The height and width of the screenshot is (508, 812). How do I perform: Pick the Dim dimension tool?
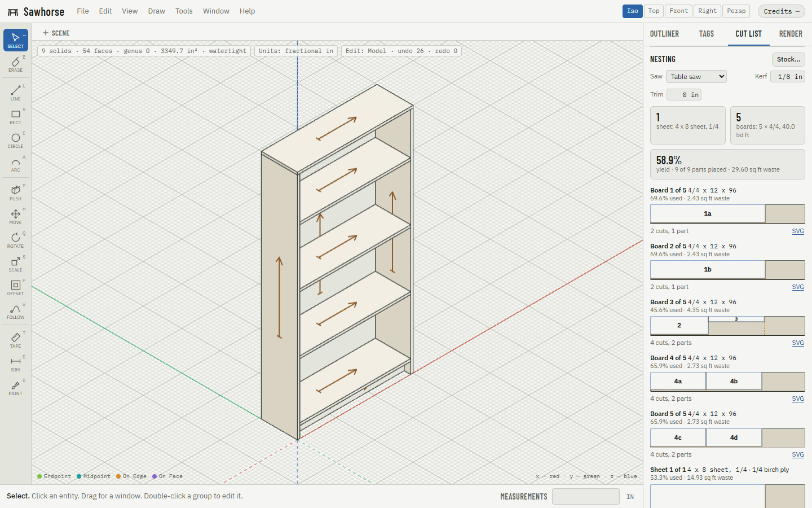[15, 364]
